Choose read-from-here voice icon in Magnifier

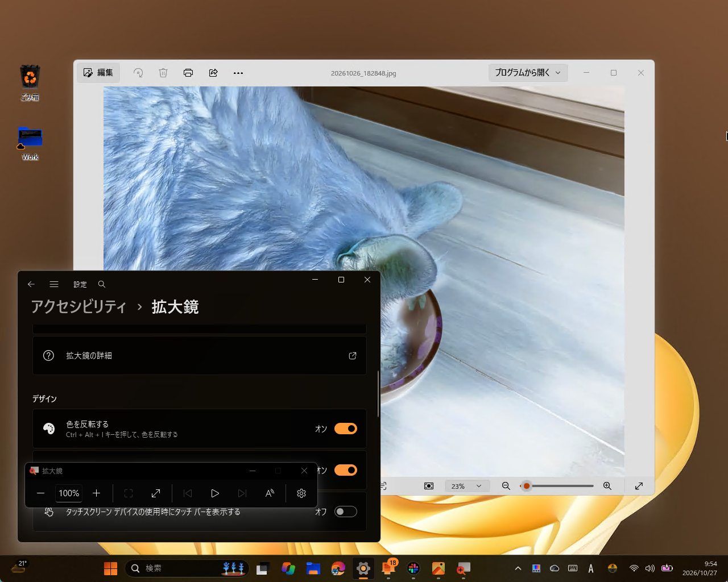click(270, 493)
